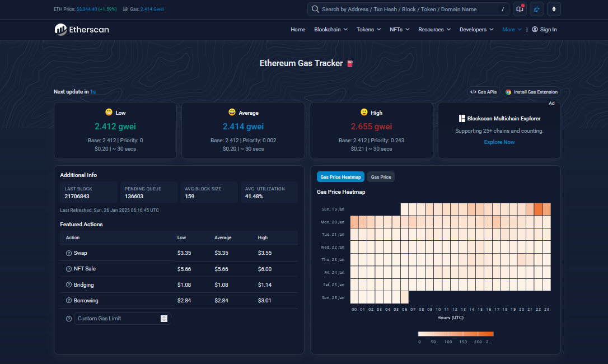Open the More dropdown in navigation
Viewport: 608px width, 364px height.
pos(512,30)
